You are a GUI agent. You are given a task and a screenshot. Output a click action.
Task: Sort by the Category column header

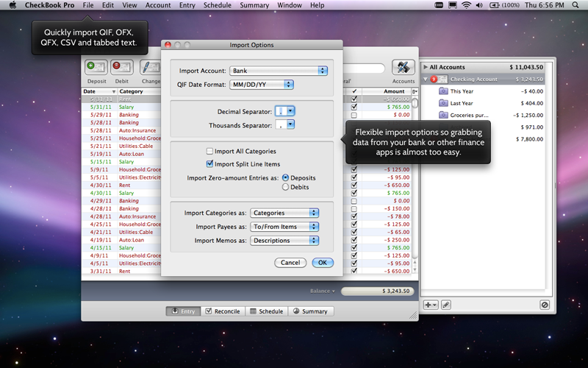[139, 91]
